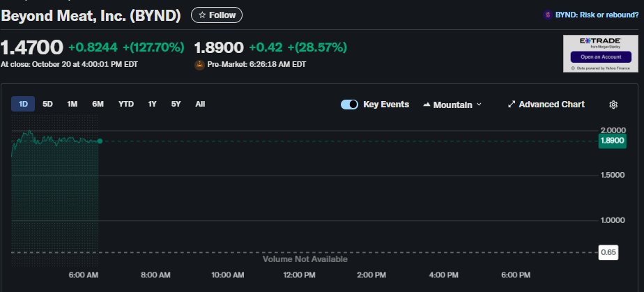Click the purple icon beside BYND: Risk or rebound?
The width and height of the screenshot is (644, 292).
pos(547,15)
